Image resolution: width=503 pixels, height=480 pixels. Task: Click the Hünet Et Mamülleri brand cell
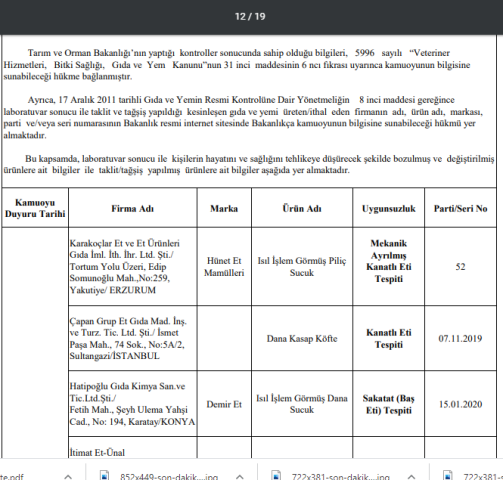click(224, 267)
